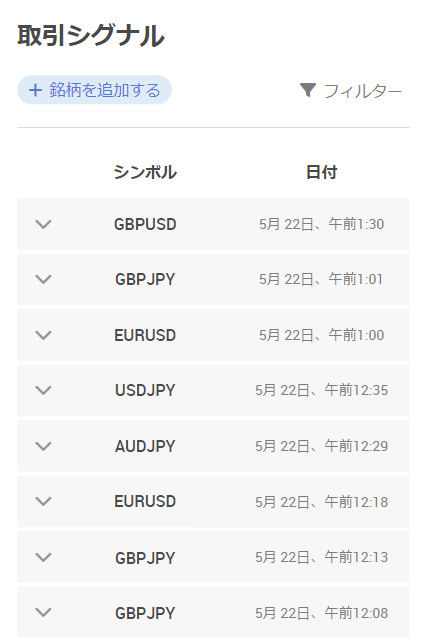Open the フィルター options
Screen dimensions: 426x637
pyautogui.click(x=351, y=91)
